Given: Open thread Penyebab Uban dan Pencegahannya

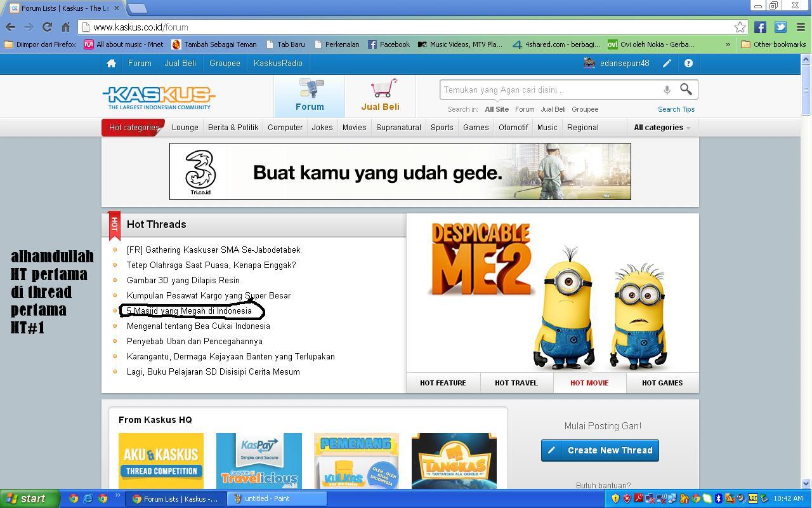Looking at the screenshot, I should [195, 342].
